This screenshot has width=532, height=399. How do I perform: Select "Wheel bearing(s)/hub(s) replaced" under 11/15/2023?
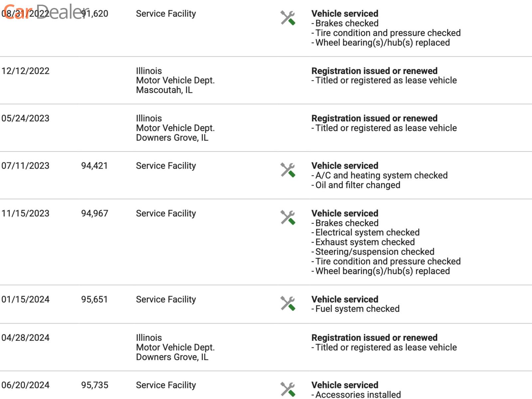click(382, 271)
